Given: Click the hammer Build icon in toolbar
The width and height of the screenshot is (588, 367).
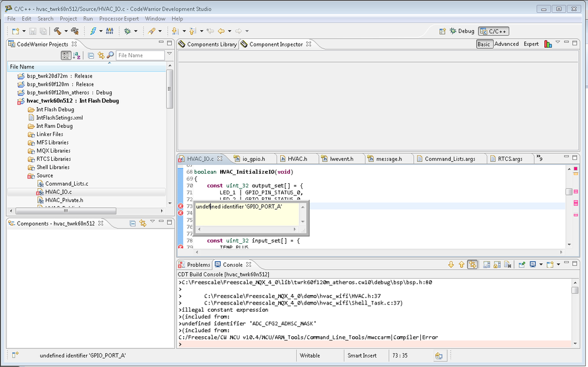Looking at the screenshot, I should click(x=57, y=31).
